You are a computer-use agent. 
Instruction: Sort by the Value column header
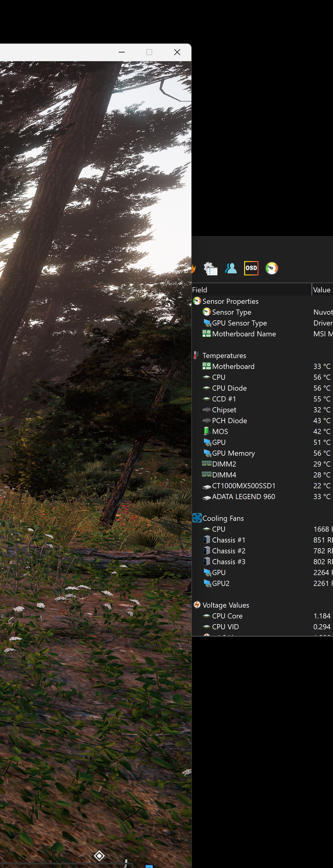(x=322, y=290)
